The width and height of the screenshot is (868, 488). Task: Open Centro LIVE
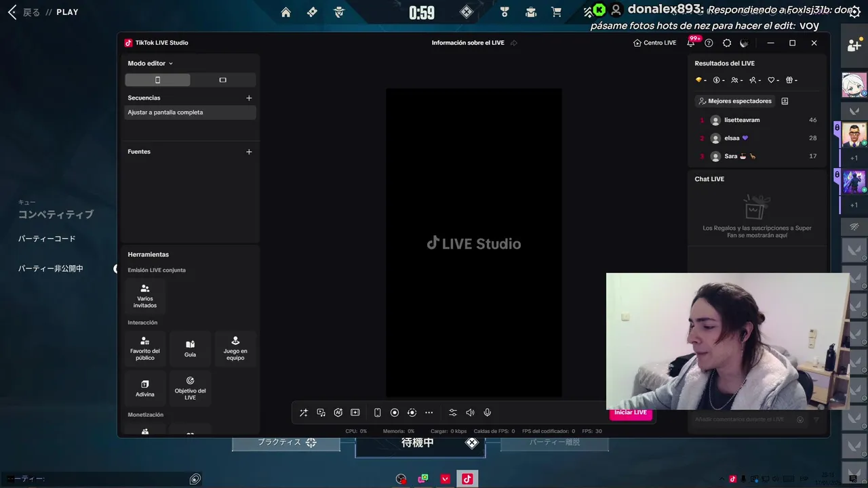pos(654,43)
